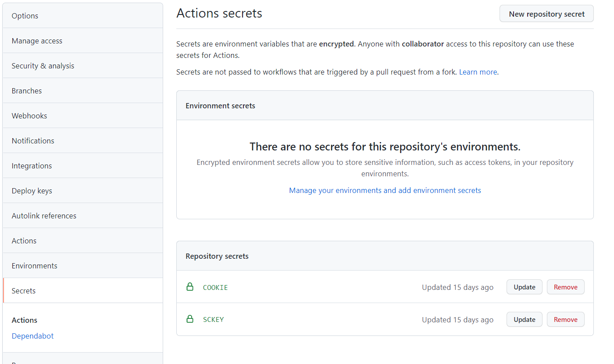Click the lock icon beside COOKIE secret
This screenshot has height=364, width=614.
pos(190,287)
